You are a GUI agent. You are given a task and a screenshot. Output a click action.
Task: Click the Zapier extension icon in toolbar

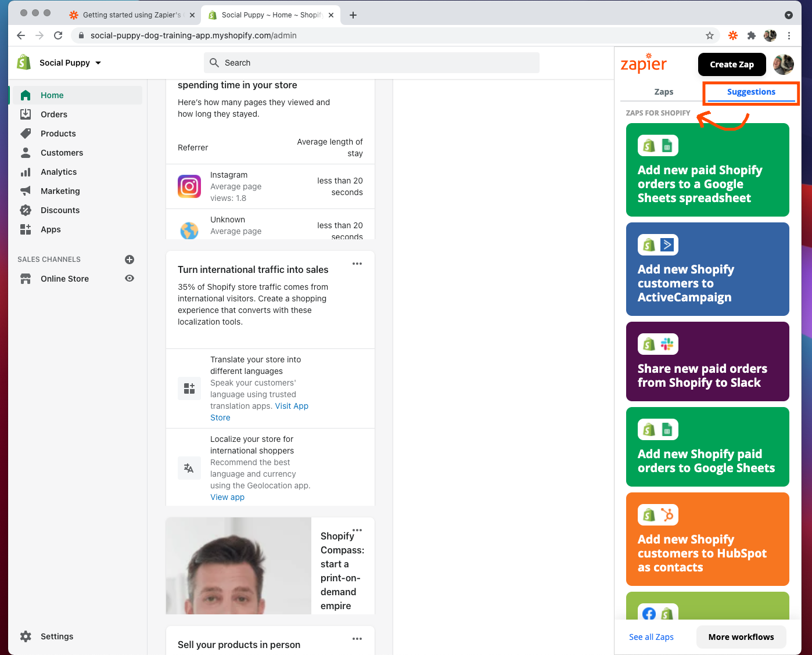[x=733, y=35]
